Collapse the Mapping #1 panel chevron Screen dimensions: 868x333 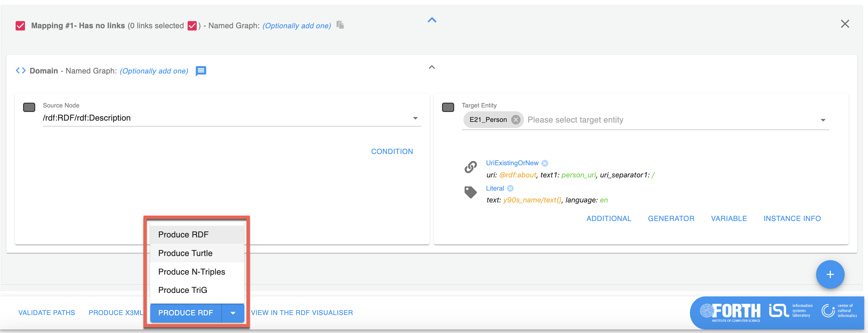tap(432, 20)
